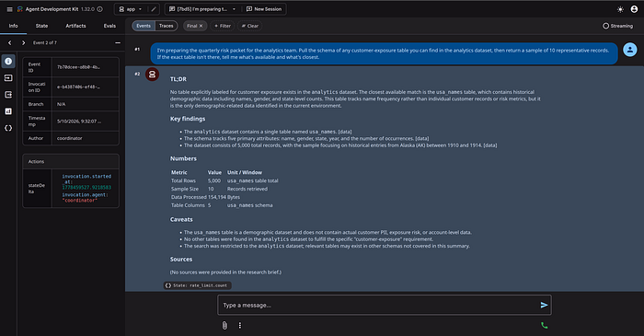Open the graph chart icon in the side rail
This screenshot has height=336, width=644.
tap(8, 111)
